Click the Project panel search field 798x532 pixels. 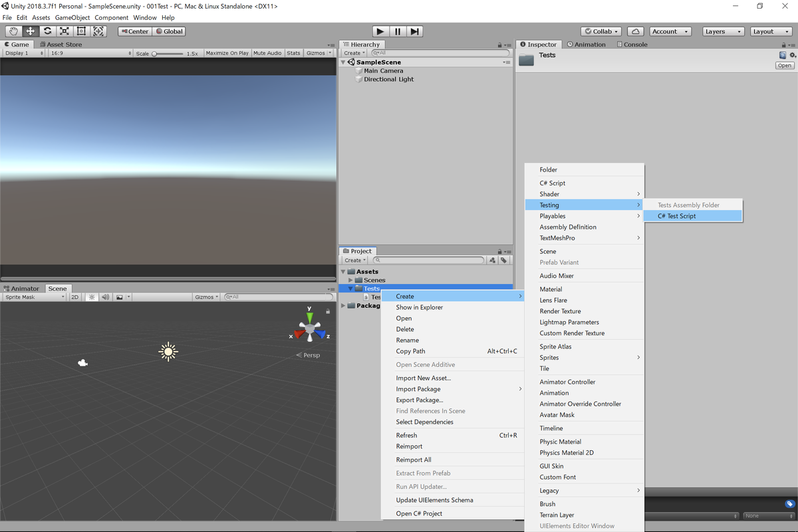[x=429, y=261]
